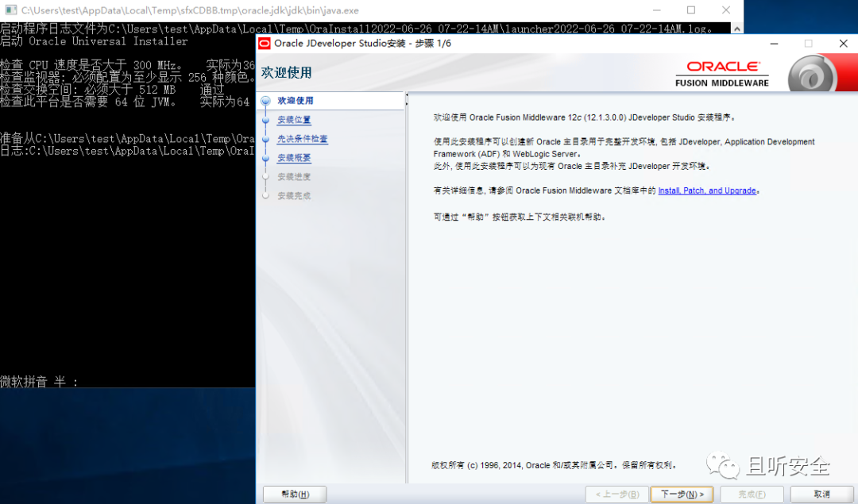Jump to the 安装概要 step

point(294,158)
